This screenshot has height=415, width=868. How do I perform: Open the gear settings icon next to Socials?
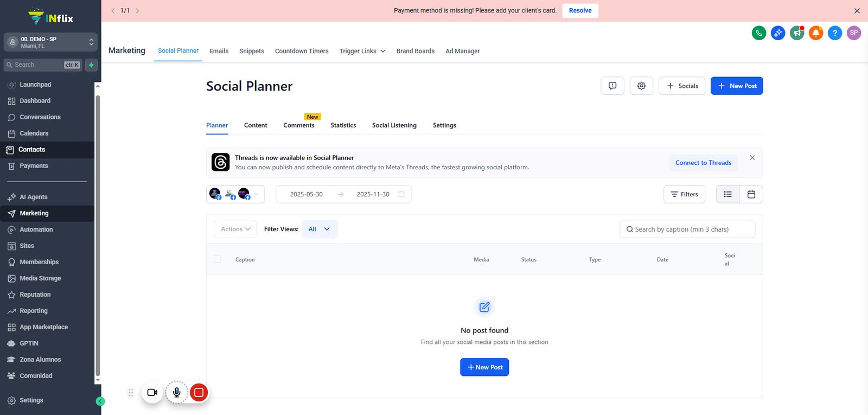[x=641, y=86]
